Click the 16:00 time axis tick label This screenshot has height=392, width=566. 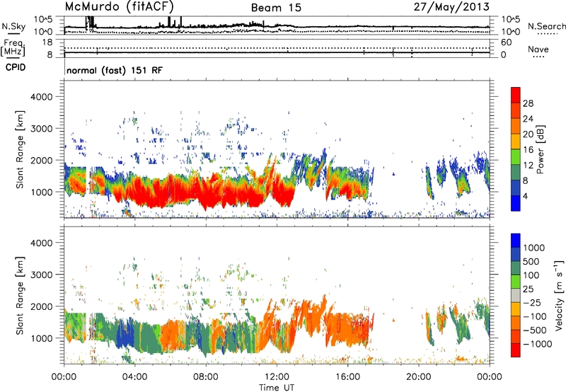coord(347,377)
